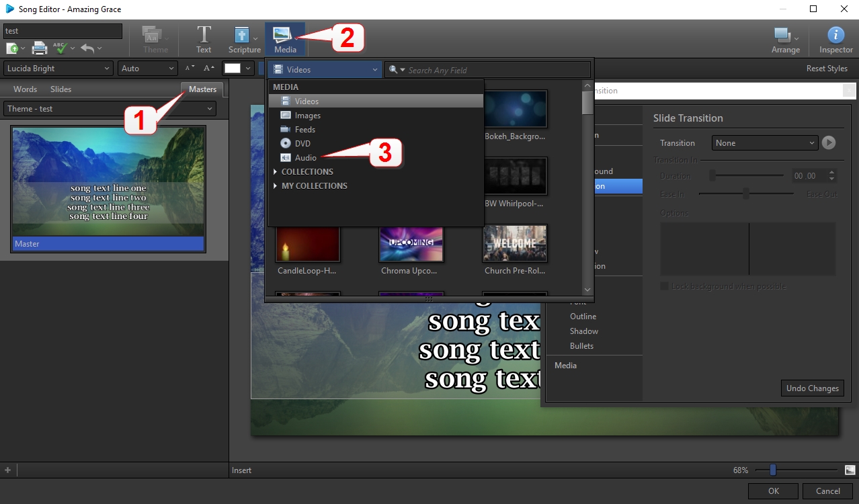Switch to the Words tab

(x=25, y=89)
